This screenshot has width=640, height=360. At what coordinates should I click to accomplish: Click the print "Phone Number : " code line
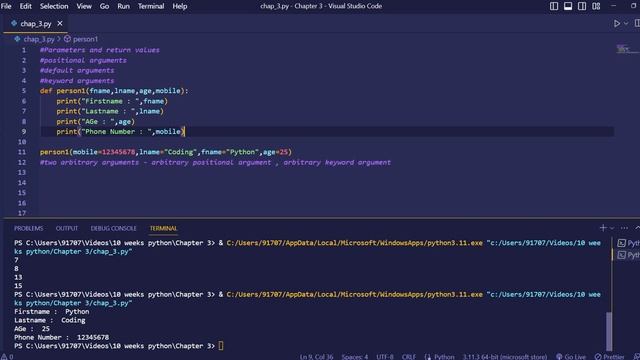pyautogui.click(x=120, y=131)
